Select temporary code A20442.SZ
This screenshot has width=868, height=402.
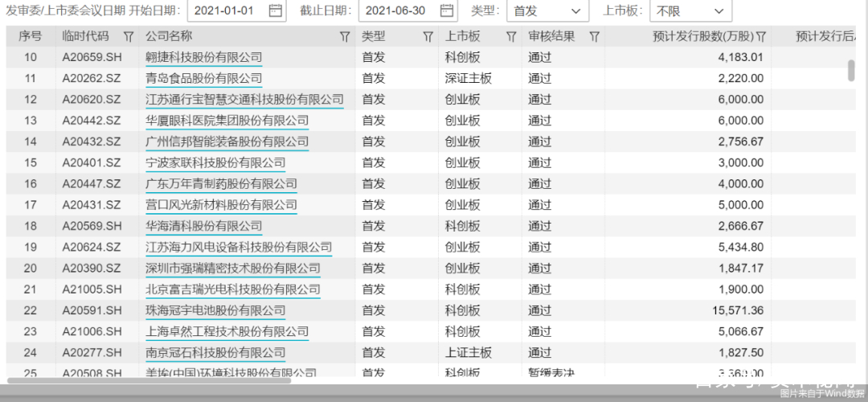click(92, 120)
